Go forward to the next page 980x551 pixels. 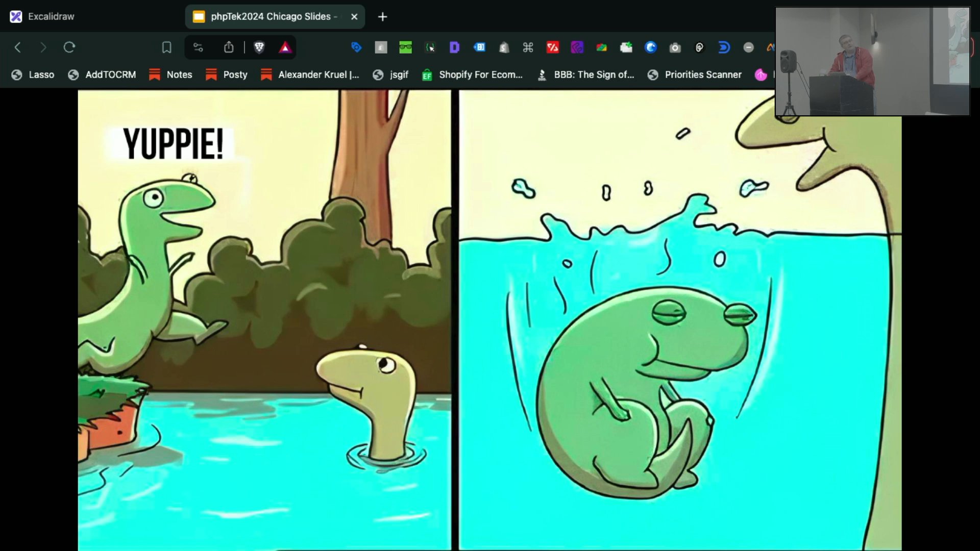coord(43,47)
